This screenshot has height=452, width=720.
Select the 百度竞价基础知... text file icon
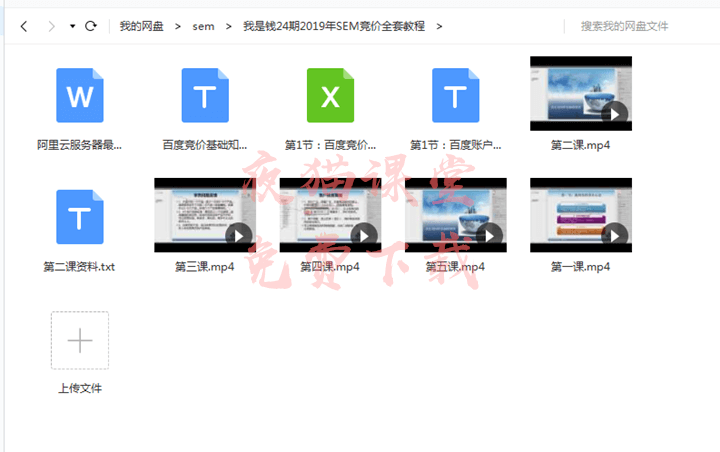pos(205,96)
